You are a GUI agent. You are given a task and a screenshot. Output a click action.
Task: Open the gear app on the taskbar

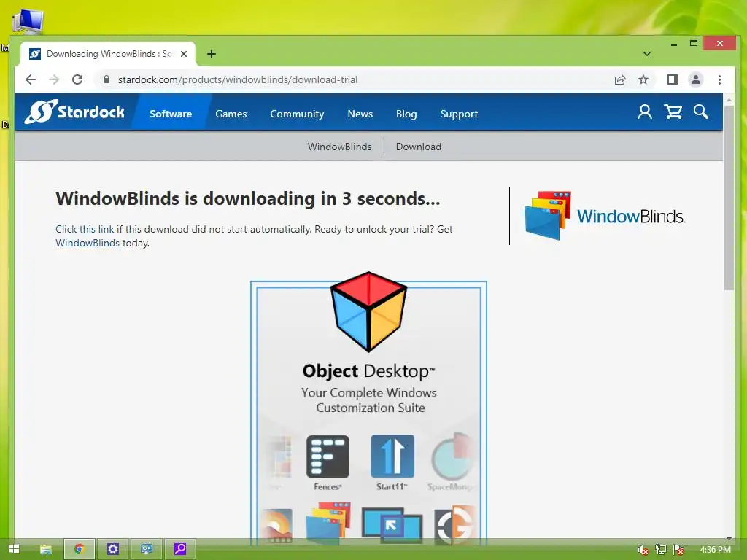113,549
